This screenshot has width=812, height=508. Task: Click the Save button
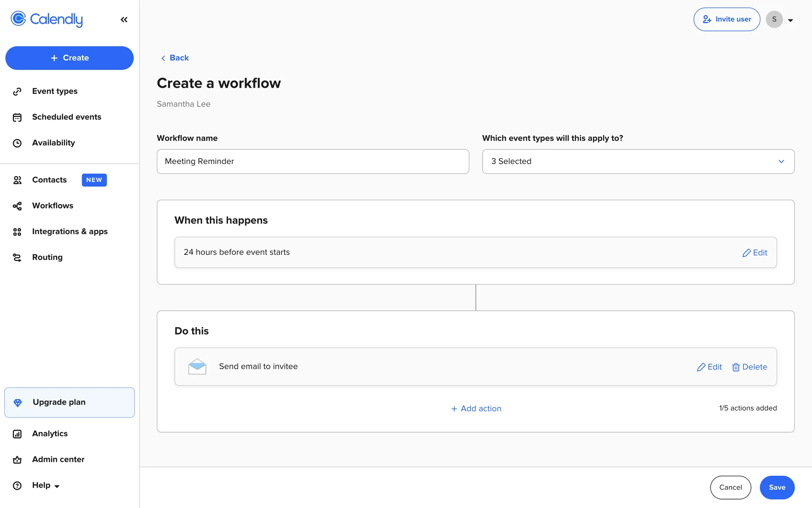click(x=777, y=487)
